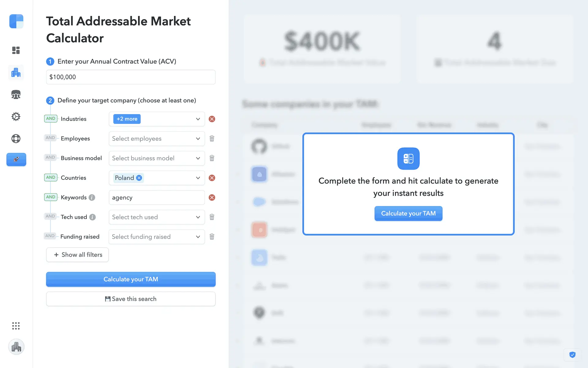Image resolution: width=588 pixels, height=368 pixels.
Task: Select the rocket icon in sidebar
Action: click(16, 159)
